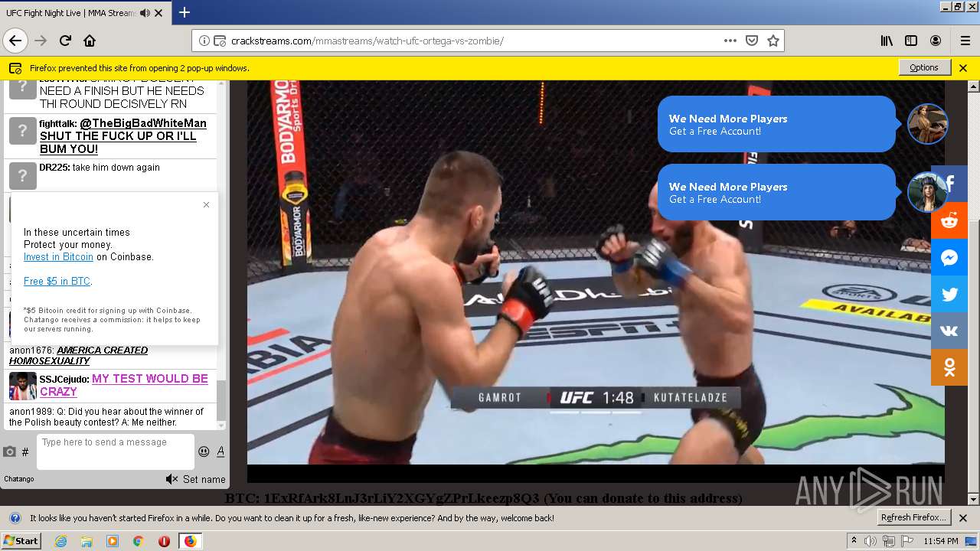Open page actions three-dot menu
Viewport: 980px width, 551px height.
730,41
